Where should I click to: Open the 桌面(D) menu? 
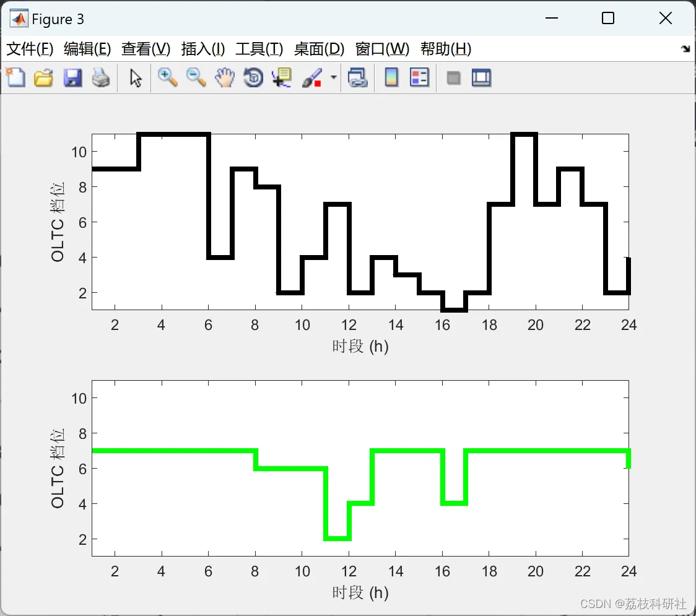[319, 49]
